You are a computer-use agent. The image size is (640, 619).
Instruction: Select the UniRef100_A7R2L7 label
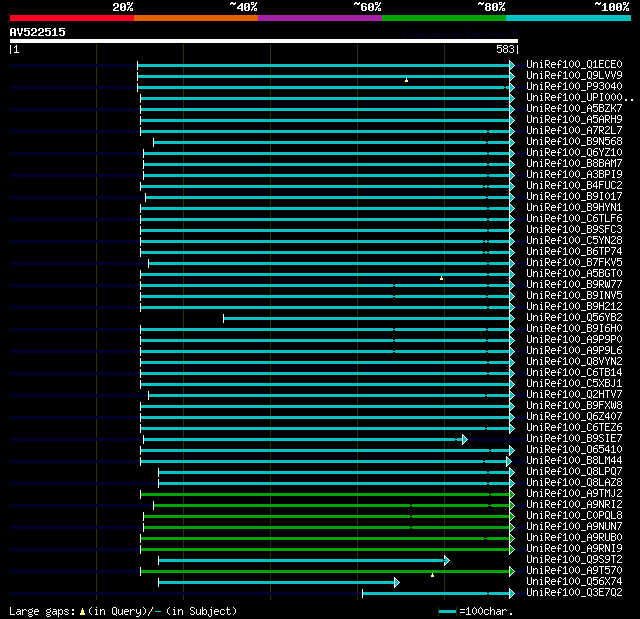[574, 131]
